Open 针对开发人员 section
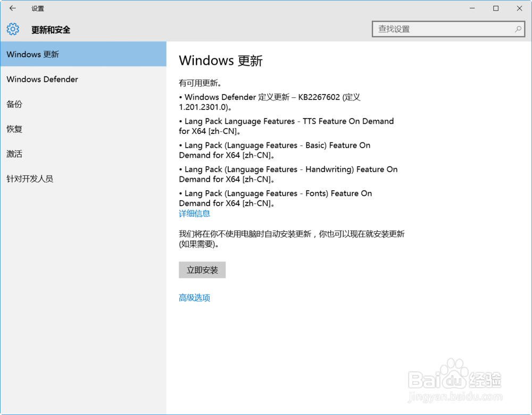The height and width of the screenshot is (415, 532). (83, 179)
